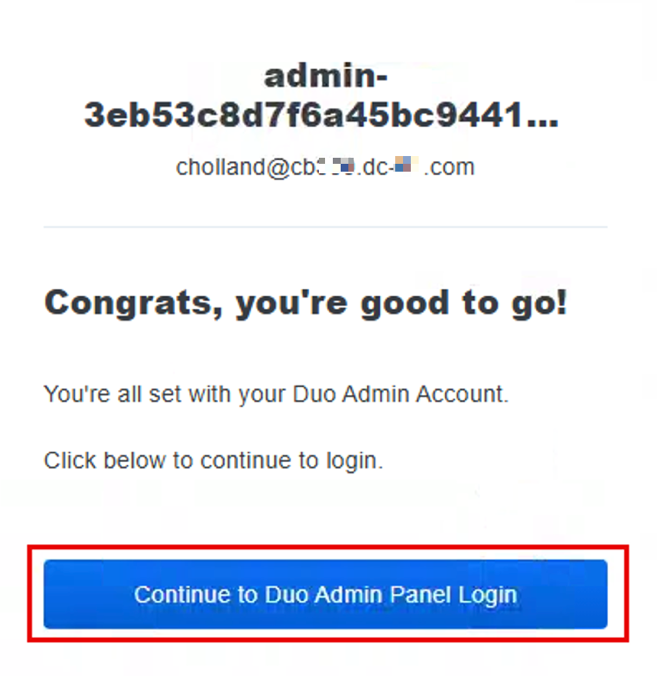The height and width of the screenshot is (676, 657).
Task: Click the word "Login" on the blue button
Action: 488,594
